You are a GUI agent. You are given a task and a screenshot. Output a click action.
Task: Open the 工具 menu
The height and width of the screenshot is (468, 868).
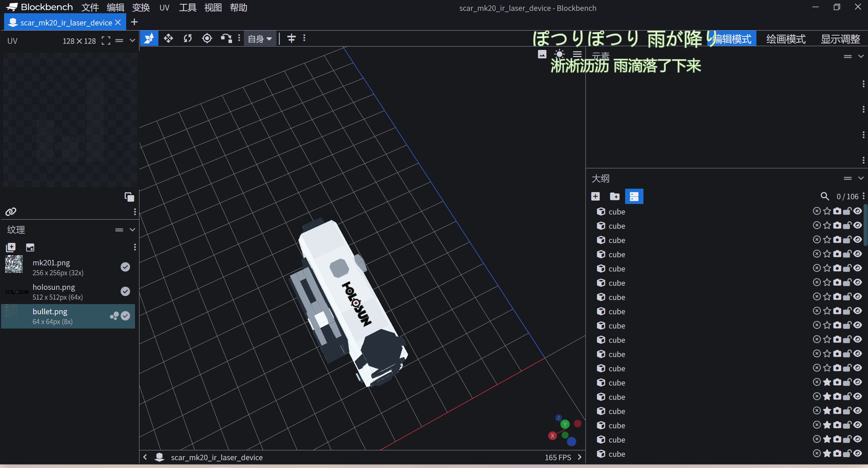188,7
